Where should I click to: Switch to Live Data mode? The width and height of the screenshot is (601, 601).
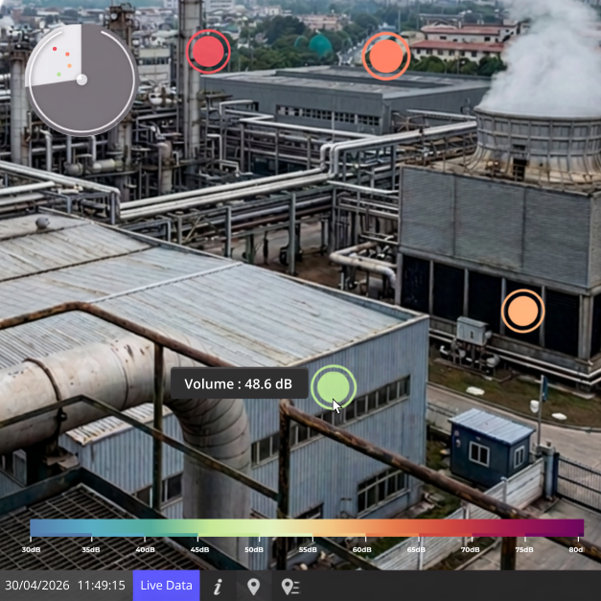(x=166, y=585)
